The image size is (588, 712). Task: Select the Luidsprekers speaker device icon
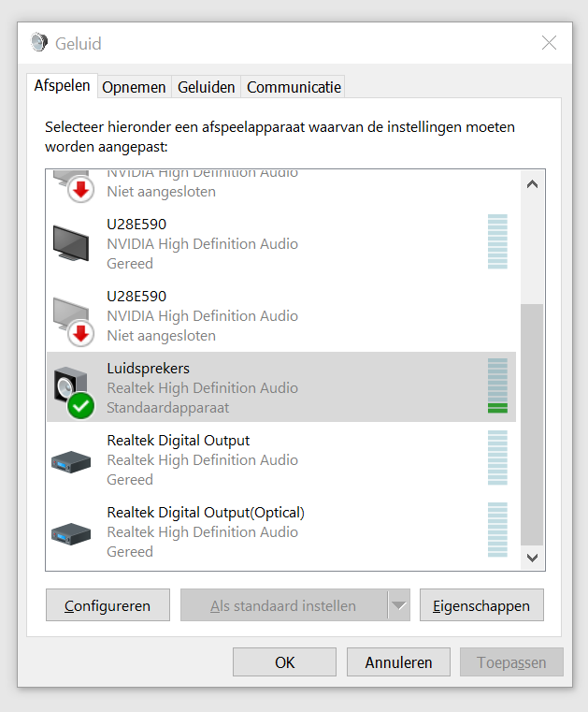tap(73, 391)
